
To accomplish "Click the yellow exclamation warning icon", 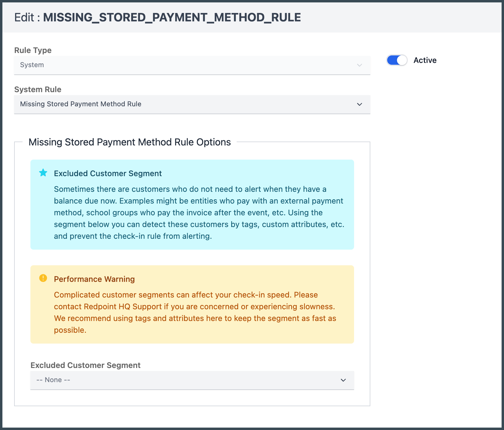I will coord(43,278).
